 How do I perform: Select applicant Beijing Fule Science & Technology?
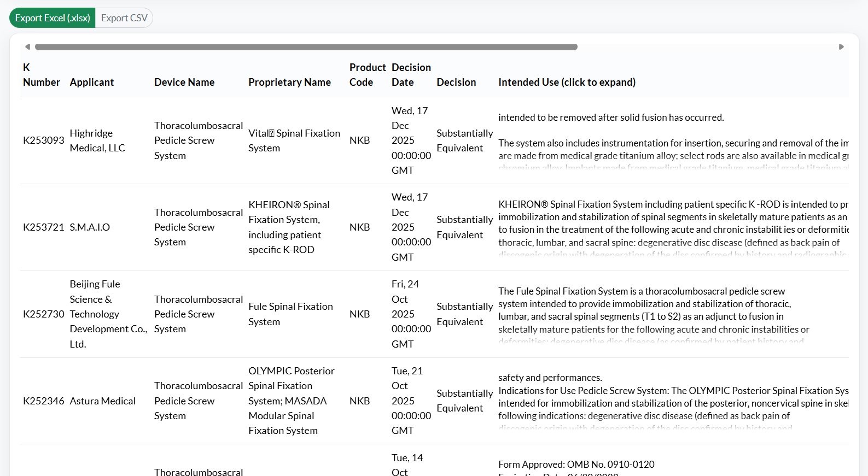coord(108,314)
